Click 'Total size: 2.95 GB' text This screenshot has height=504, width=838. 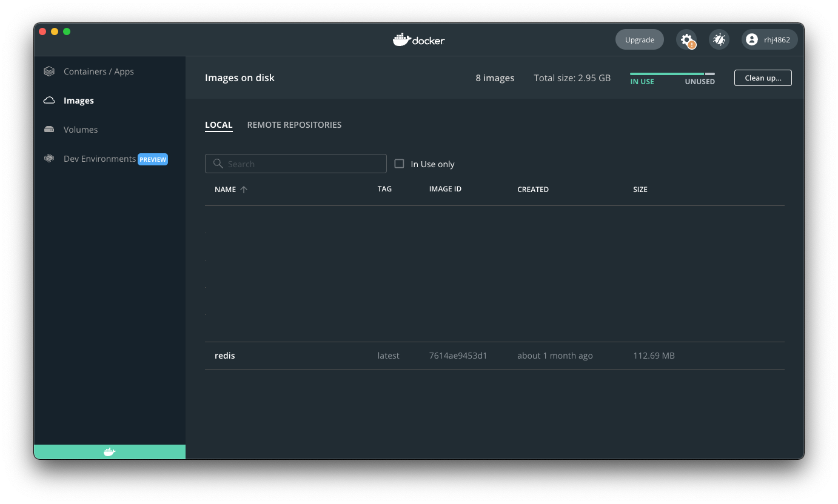(x=572, y=78)
